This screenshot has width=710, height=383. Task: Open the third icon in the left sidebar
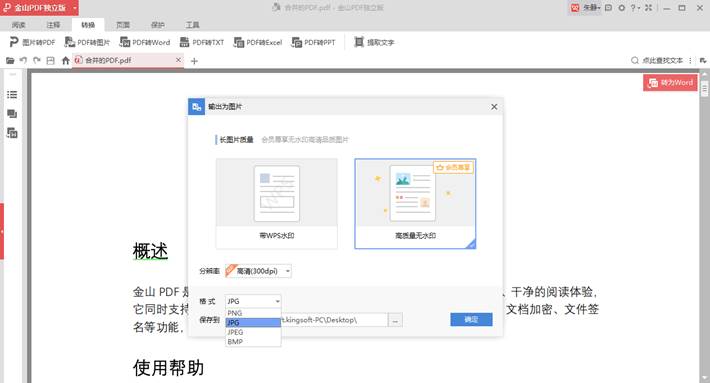[x=12, y=133]
